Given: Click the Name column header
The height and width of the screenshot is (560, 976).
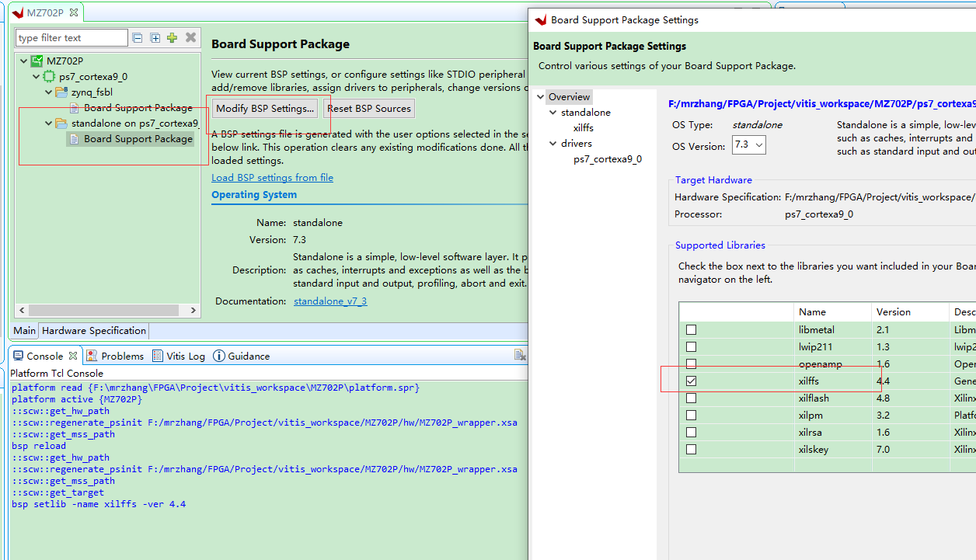Looking at the screenshot, I should click(833, 311).
